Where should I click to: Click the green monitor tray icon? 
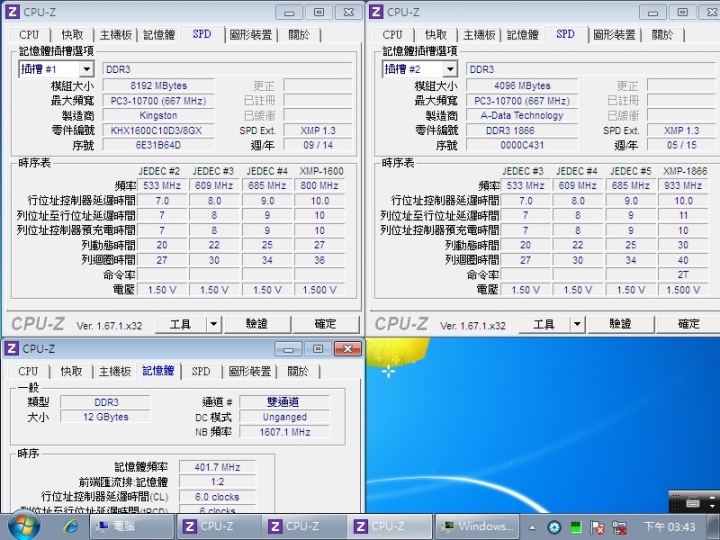[x=575, y=527]
